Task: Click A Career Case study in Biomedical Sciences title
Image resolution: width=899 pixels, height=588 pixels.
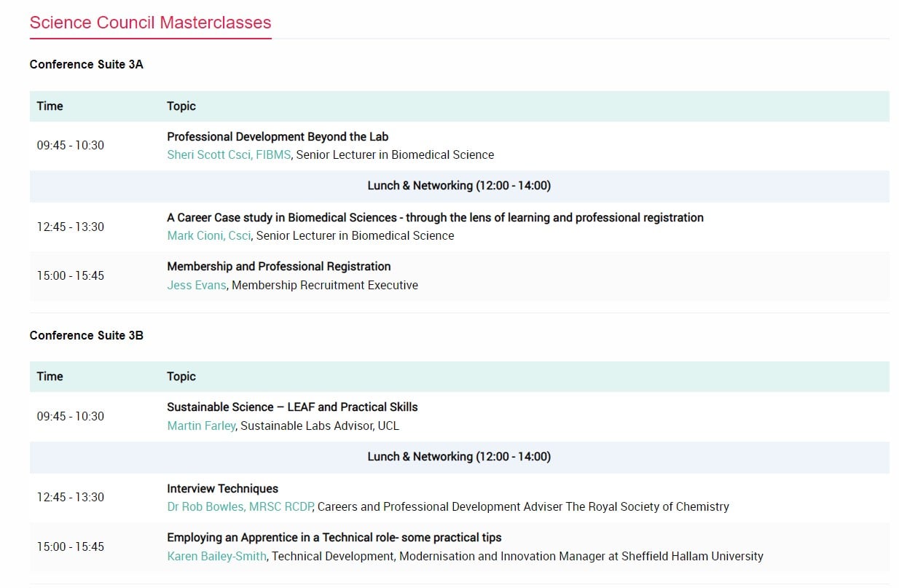Action: click(435, 217)
